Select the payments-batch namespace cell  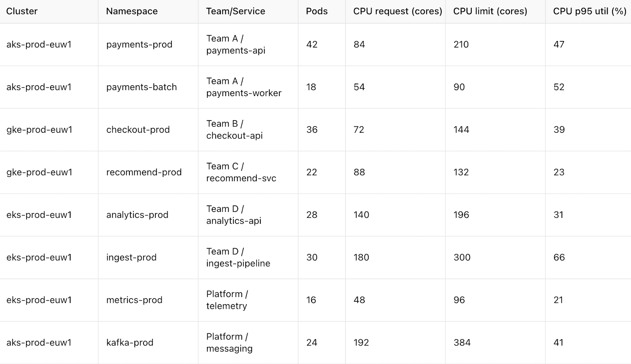[x=142, y=87]
